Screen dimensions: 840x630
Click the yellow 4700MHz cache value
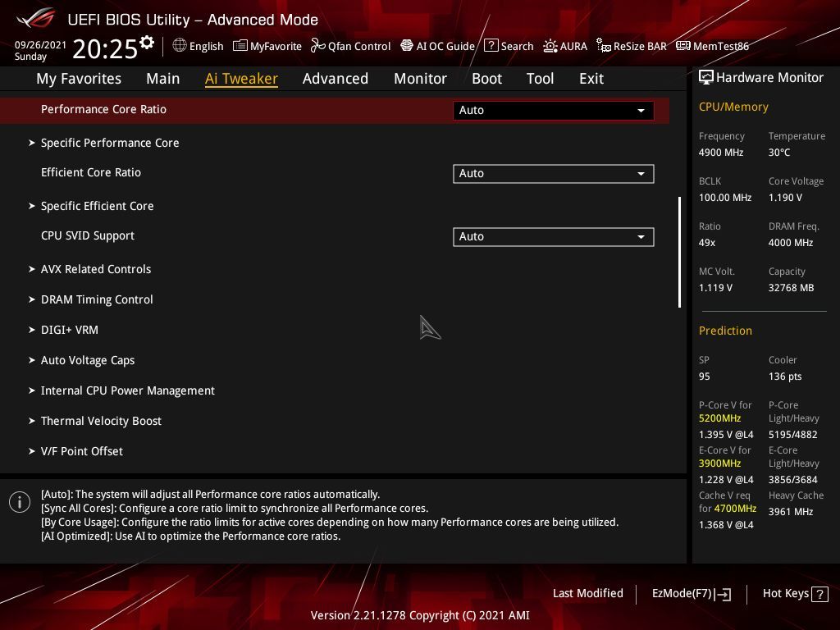736,509
